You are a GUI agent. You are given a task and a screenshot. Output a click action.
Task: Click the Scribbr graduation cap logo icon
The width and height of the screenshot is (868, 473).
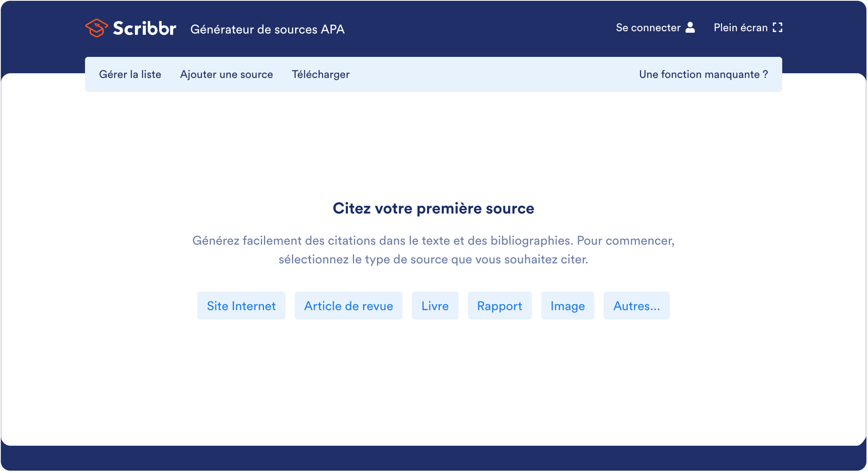point(96,28)
